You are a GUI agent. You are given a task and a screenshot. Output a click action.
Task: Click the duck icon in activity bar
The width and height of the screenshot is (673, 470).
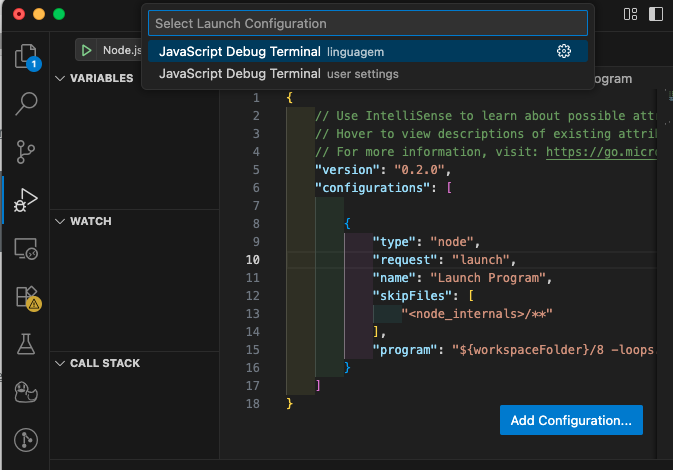click(26, 392)
